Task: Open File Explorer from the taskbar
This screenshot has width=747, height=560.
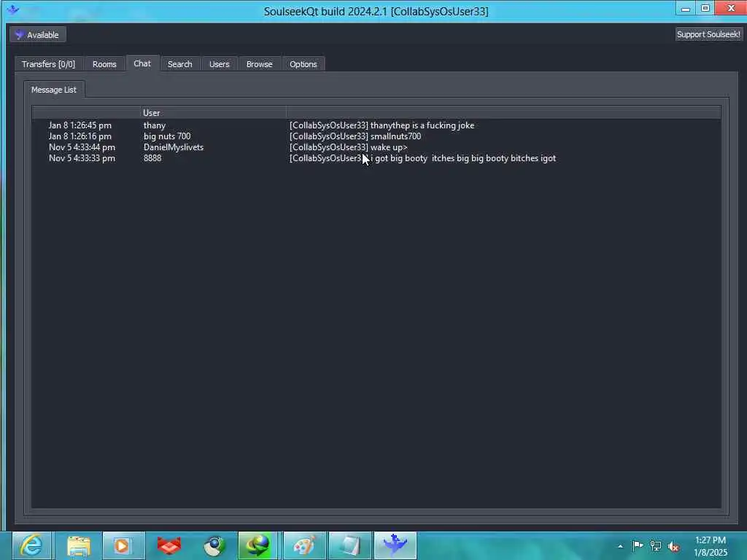Action: point(79,545)
